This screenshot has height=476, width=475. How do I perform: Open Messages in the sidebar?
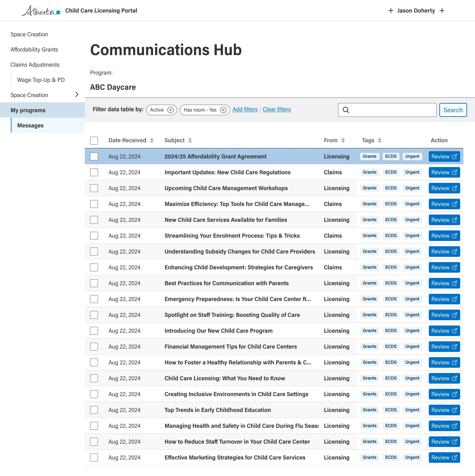[48, 125]
